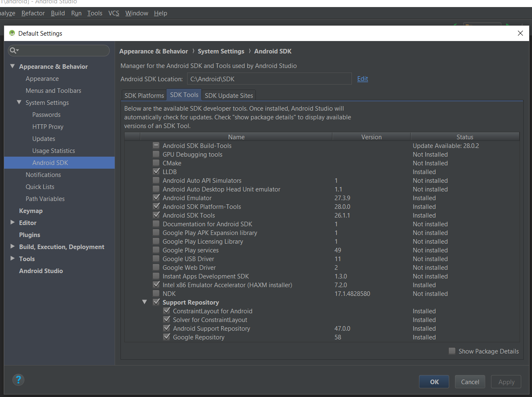
Task: Collapse Appearance & Behavior tree node
Action: coord(12,66)
